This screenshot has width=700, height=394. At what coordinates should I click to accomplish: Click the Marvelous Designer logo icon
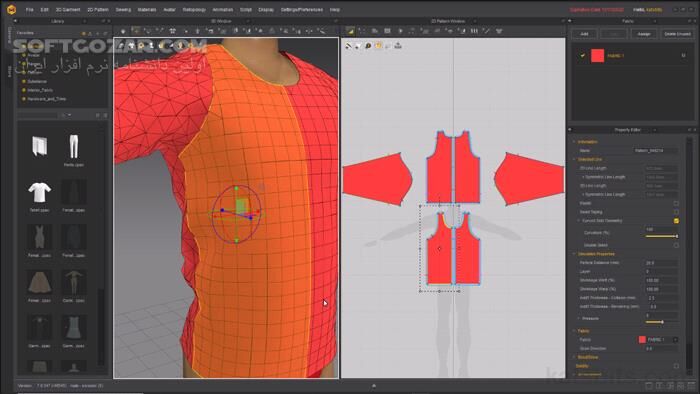pyautogui.click(x=11, y=9)
